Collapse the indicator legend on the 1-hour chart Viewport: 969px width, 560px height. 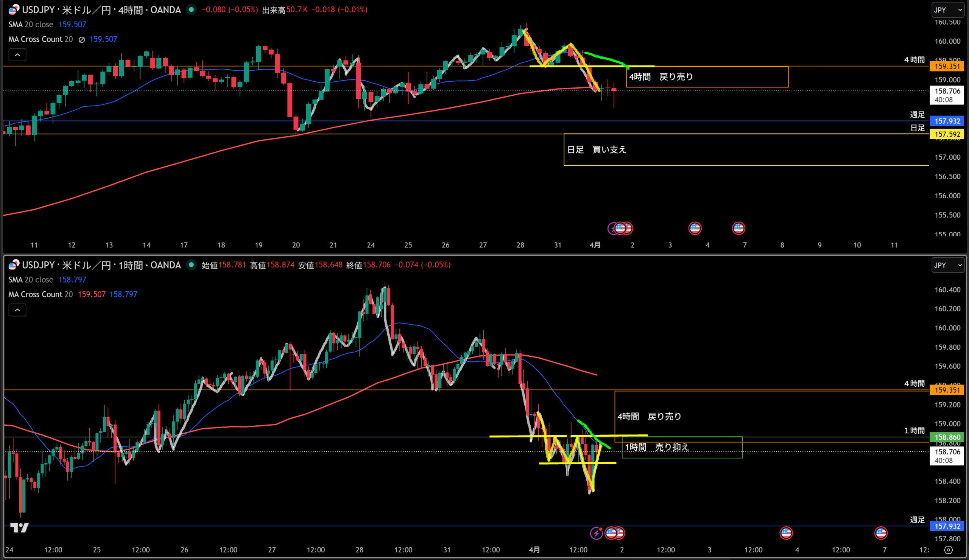click(17, 310)
